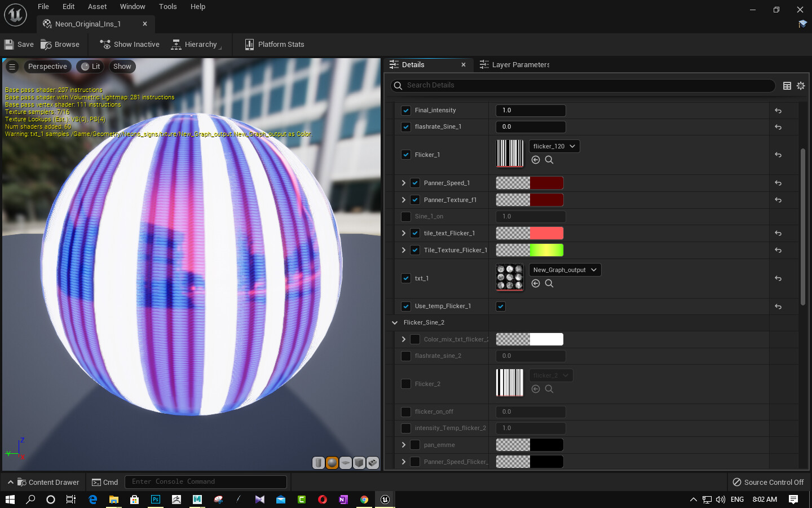The height and width of the screenshot is (508, 812).
Task: Disable Final_intensity parameter override
Action: (x=406, y=111)
